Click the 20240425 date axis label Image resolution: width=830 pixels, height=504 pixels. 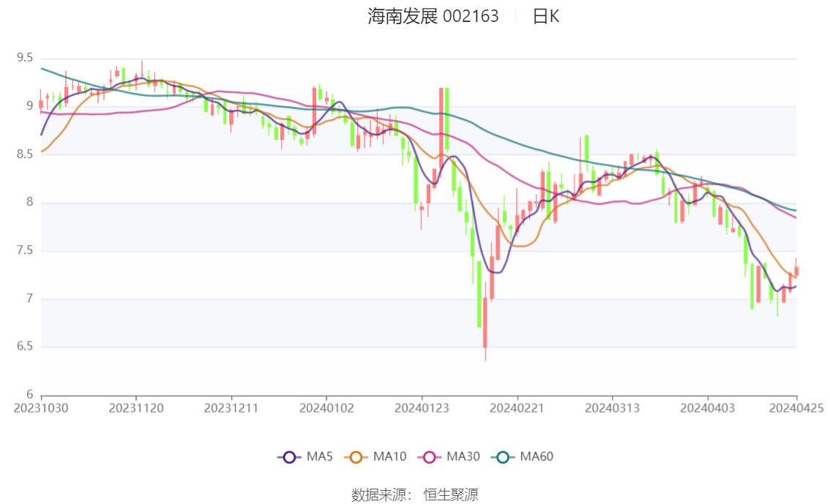point(796,408)
